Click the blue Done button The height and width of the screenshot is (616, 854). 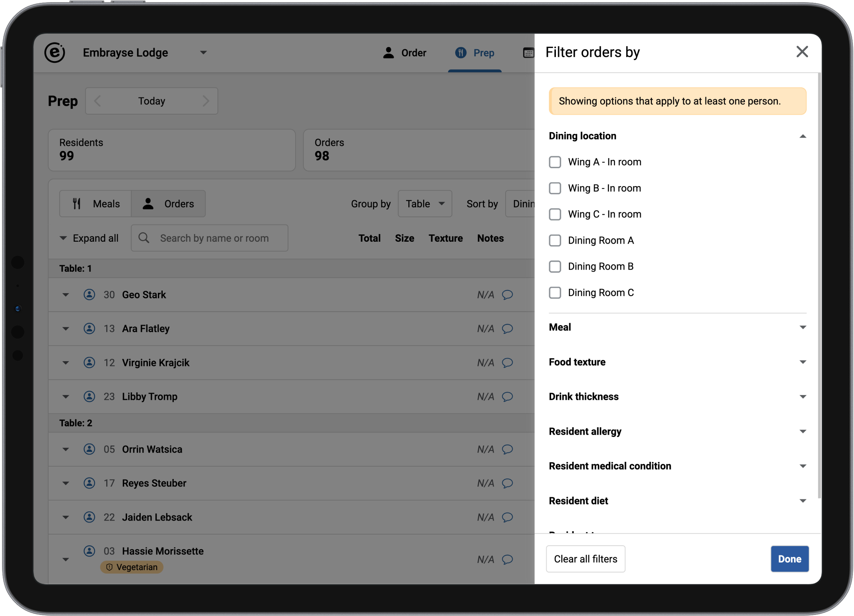[x=789, y=559]
